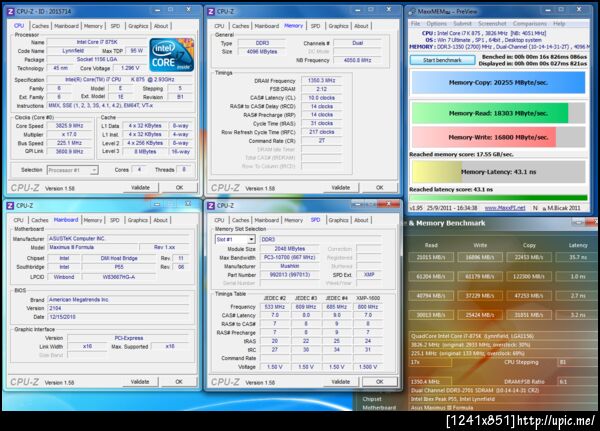
Task: Click the green progress bar at the bottom of MaxxMEM
Action: tap(498, 198)
